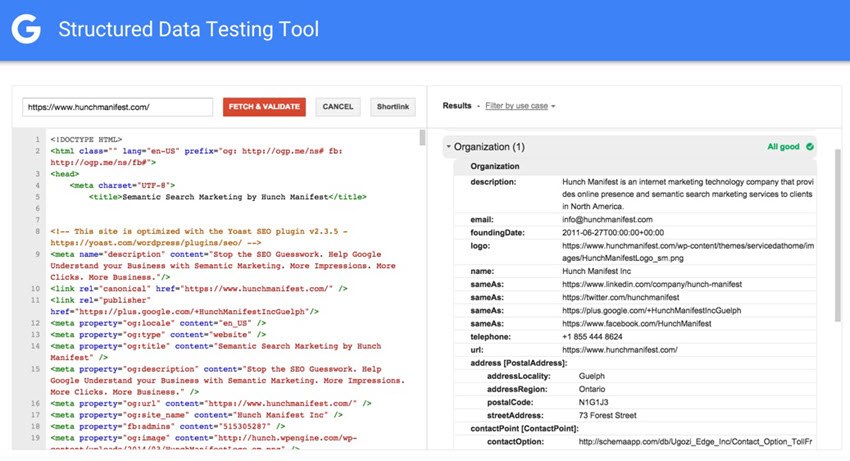This screenshot has width=850, height=461.
Task: Click the postalCode value N1G1J3
Action: [x=593, y=402]
